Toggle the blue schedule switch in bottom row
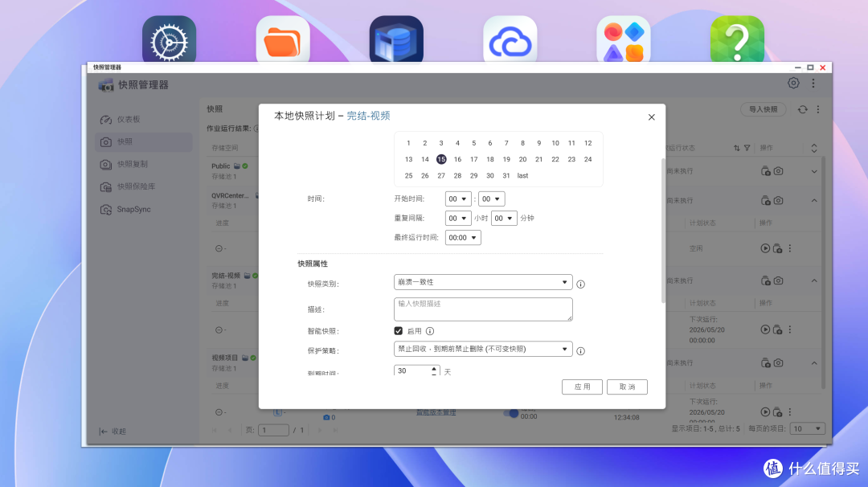Viewport: 868px width, 487px height. pos(510,413)
